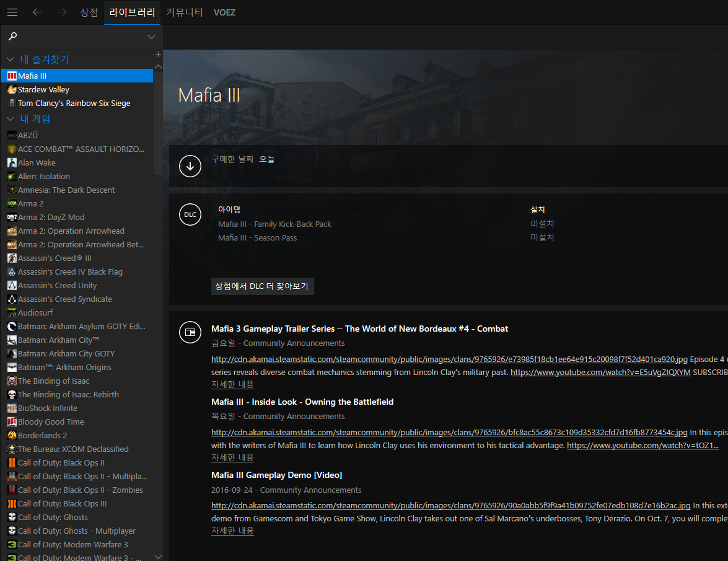Image resolution: width=728 pixels, height=561 pixels.
Task: Click the Bureau: XCOM Declassified icon
Action: pyautogui.click(x=12, y=449)
